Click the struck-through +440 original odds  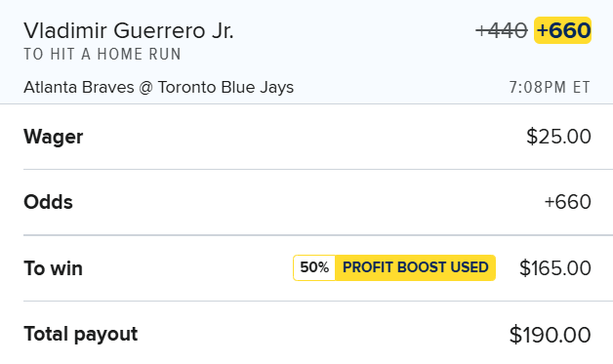pos(502,30)
